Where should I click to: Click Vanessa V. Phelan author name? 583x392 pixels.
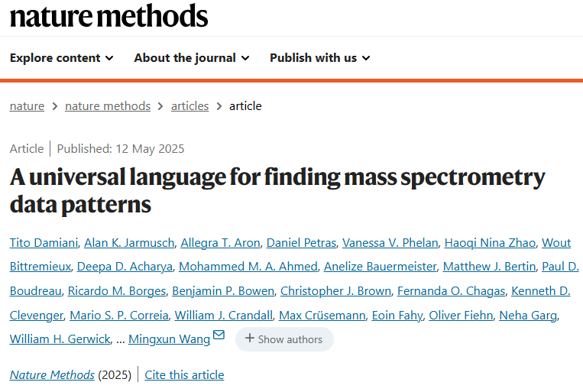[390, 243]
